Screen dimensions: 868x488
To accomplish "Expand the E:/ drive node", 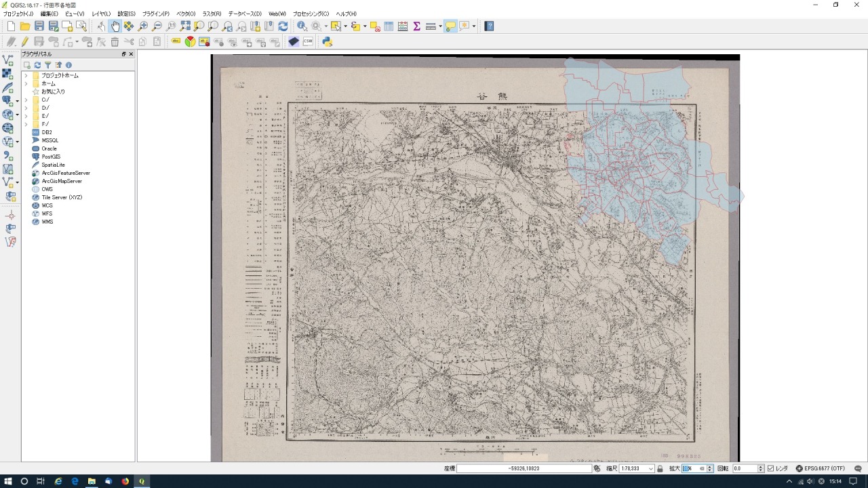I will click(x=26, y=116).
